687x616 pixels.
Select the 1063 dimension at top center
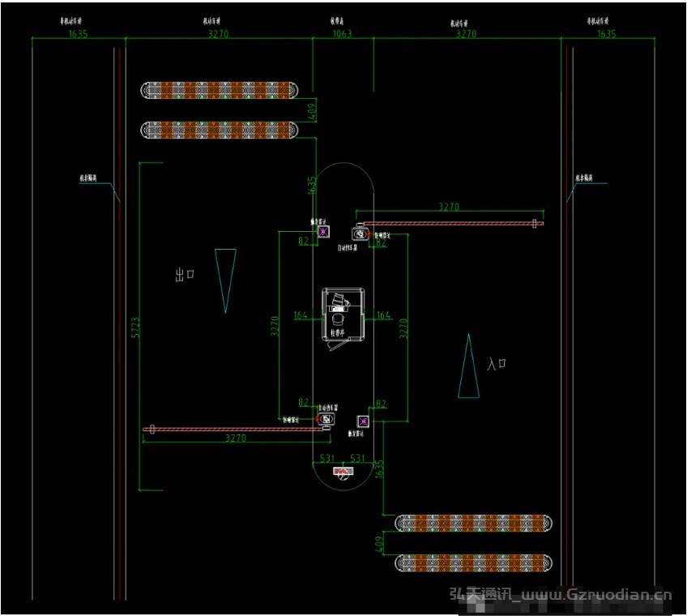click(343, 34)
